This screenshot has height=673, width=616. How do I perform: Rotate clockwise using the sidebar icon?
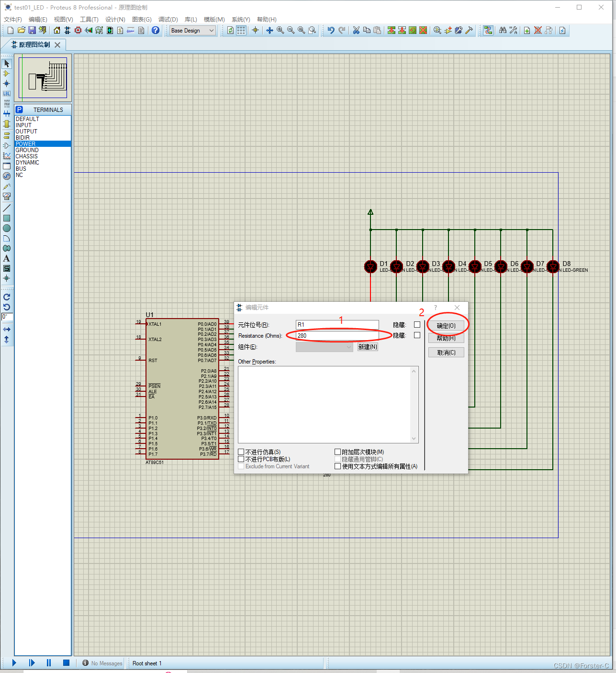[x=7, y=297]
